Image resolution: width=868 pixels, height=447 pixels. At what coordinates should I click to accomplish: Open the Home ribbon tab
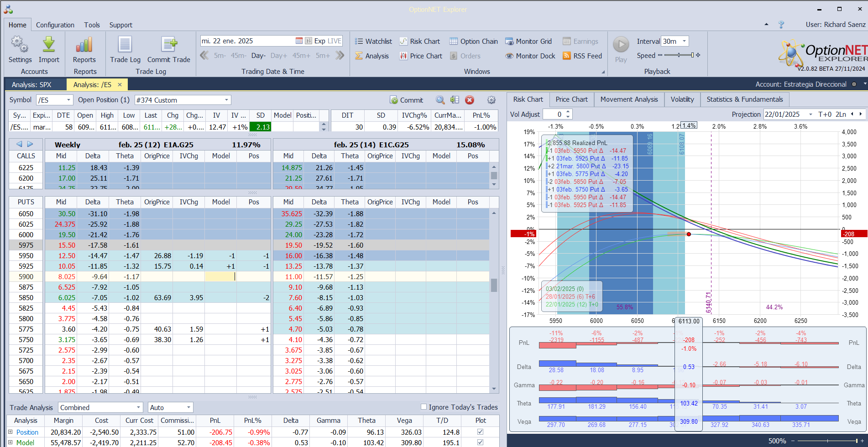[17, 25]
